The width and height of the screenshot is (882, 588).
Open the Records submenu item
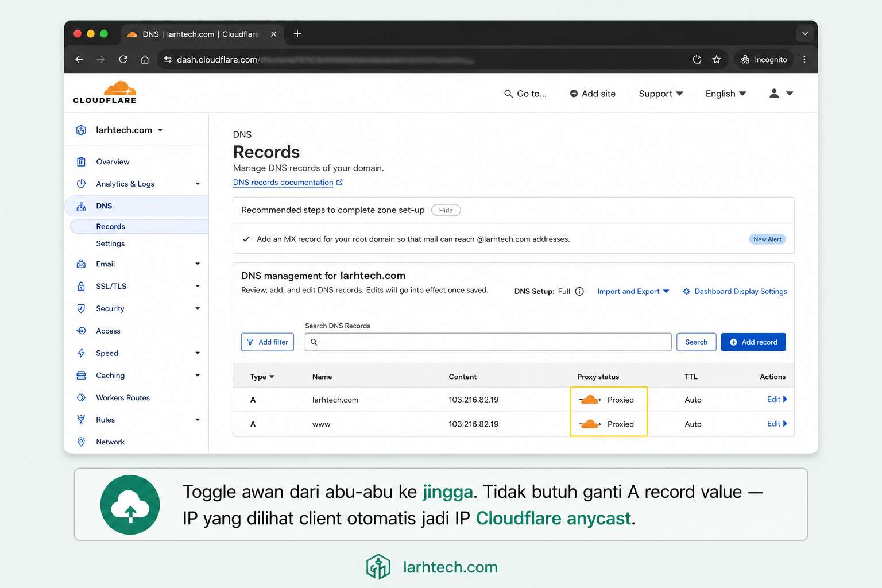(139, 226)
